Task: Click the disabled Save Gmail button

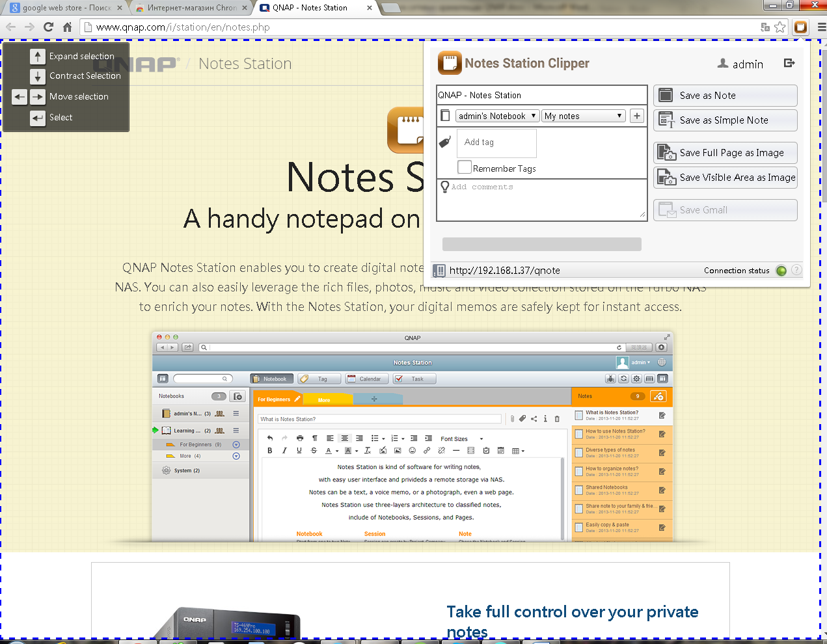Action: [x=725, y=210]
